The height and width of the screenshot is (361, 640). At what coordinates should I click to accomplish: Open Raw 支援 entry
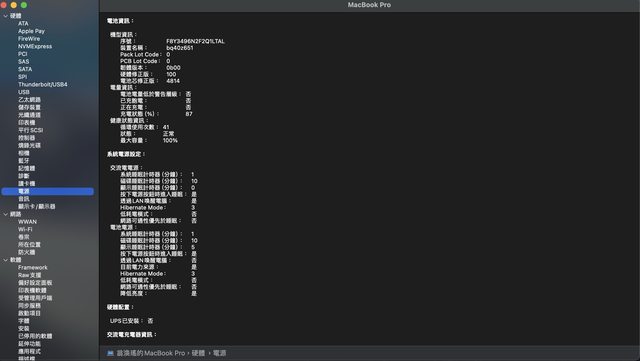pos(29,275)
